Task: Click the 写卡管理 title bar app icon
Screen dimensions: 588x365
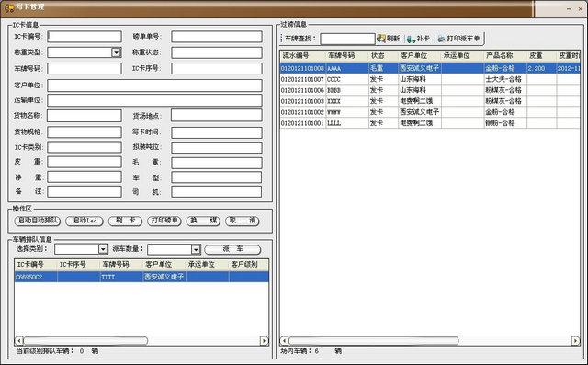Action: [9, 8]
